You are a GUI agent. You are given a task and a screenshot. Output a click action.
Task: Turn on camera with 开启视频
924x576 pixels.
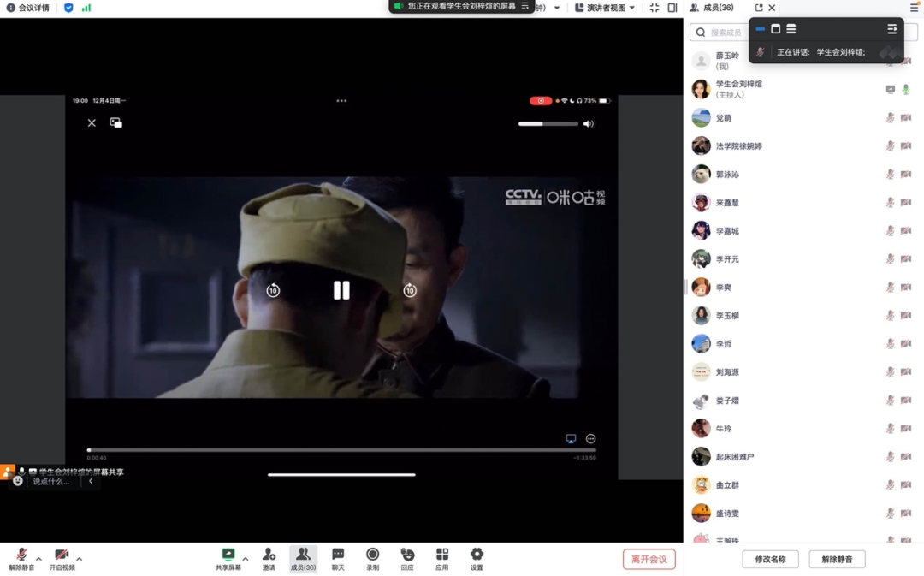point(62,556)
